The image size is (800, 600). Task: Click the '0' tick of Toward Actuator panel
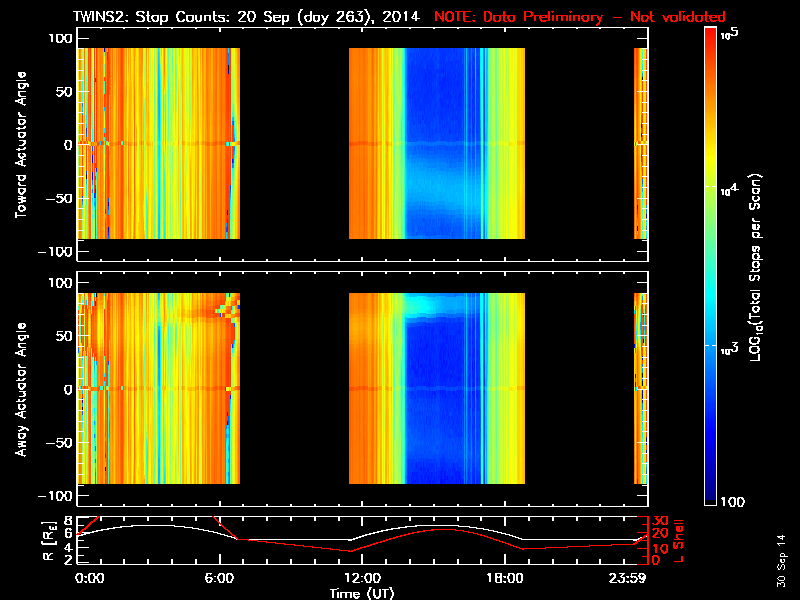68,145
